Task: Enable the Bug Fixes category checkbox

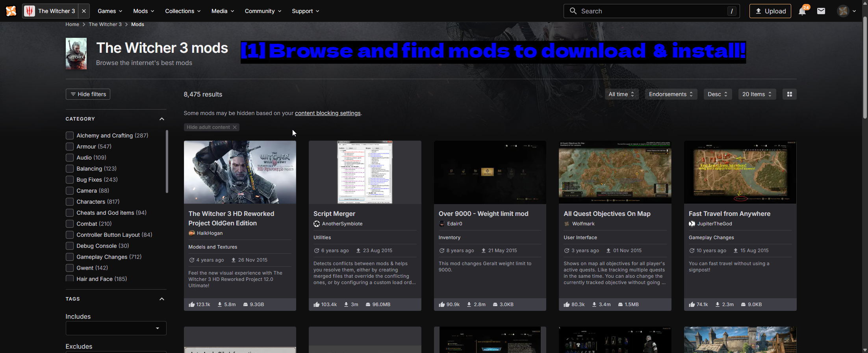Action: click(70, 180)
